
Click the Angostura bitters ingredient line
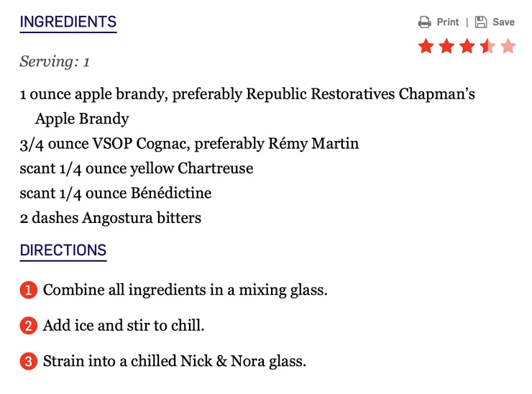[111, 217]
